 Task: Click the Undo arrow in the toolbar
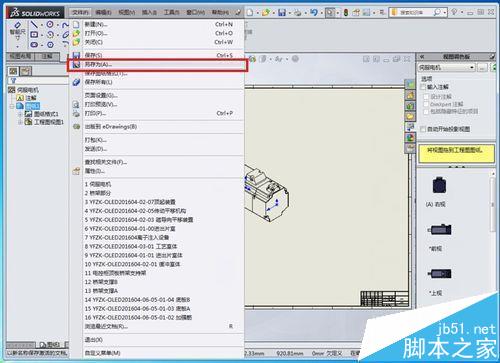point(313,12)
